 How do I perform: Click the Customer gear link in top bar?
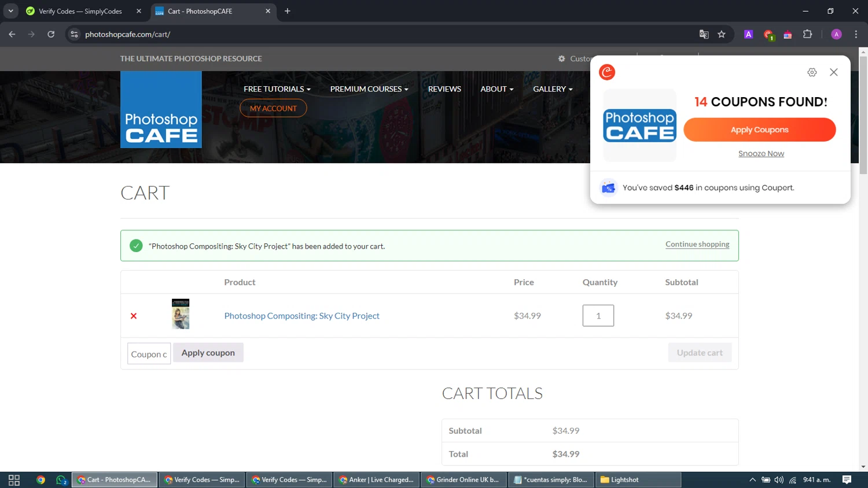(574, 58)
